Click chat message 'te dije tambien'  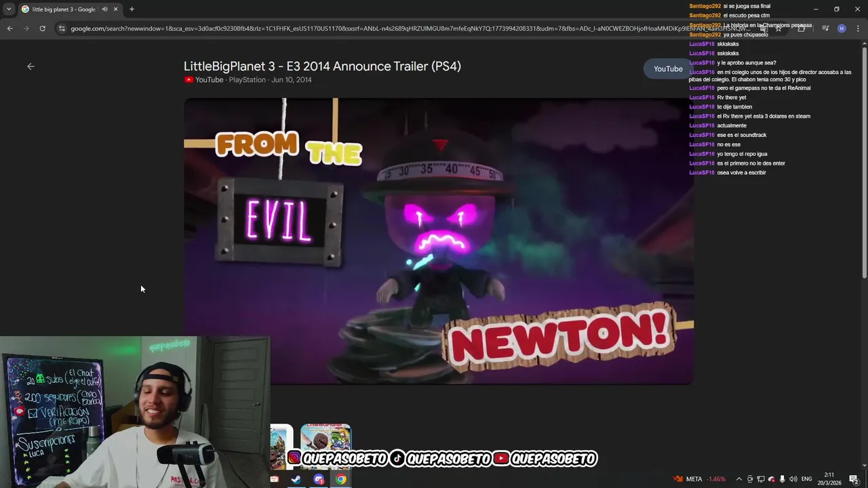(x=734, y=107)
